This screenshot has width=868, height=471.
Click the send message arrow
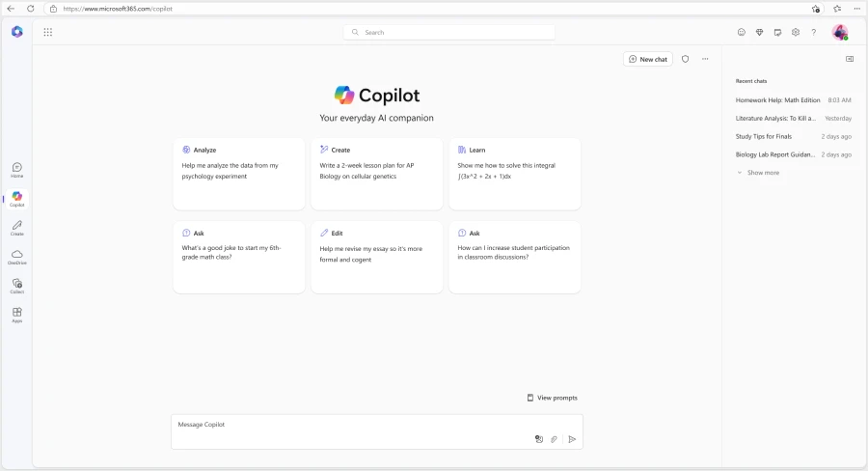572,439
